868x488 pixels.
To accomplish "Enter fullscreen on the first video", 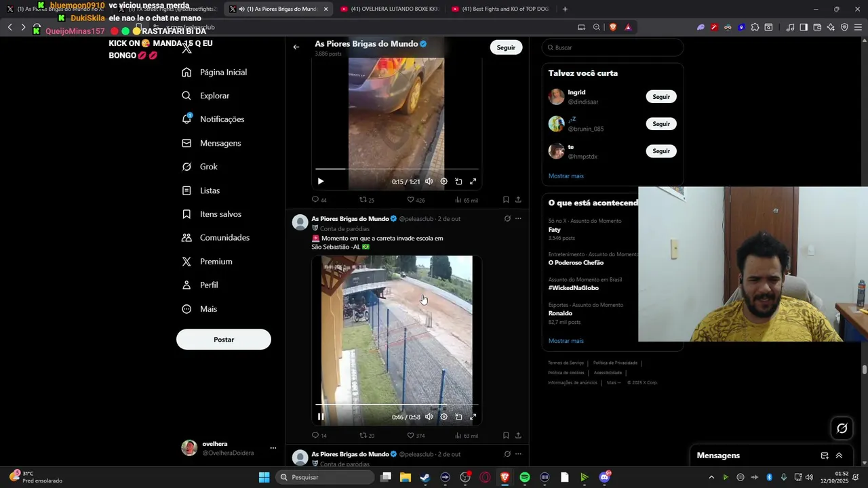I will coord(473,182).
